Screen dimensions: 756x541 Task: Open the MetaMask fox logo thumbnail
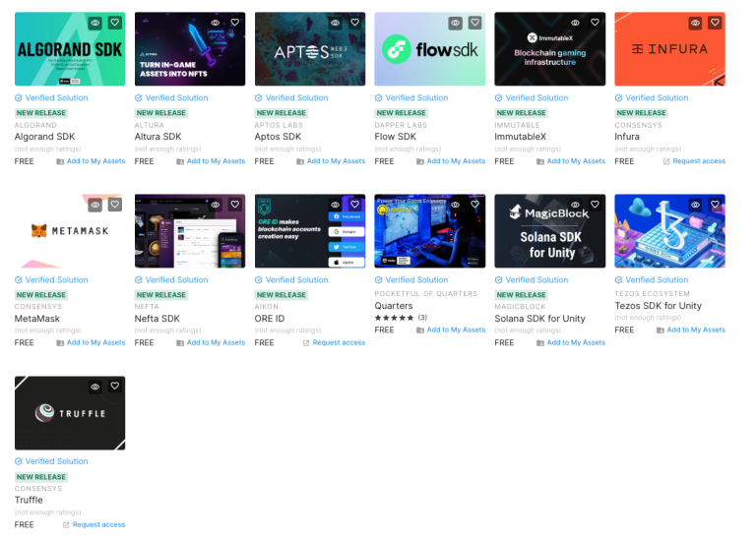pos(70,231)
